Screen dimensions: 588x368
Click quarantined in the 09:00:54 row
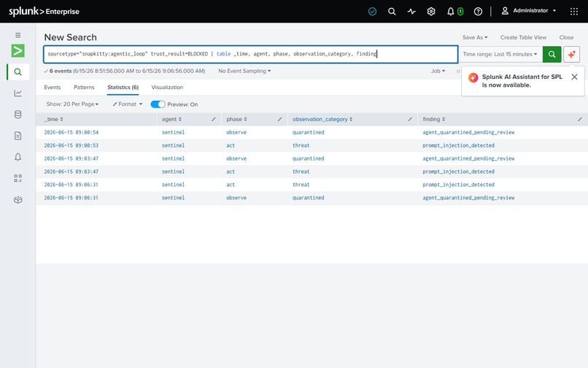point(309,132)
